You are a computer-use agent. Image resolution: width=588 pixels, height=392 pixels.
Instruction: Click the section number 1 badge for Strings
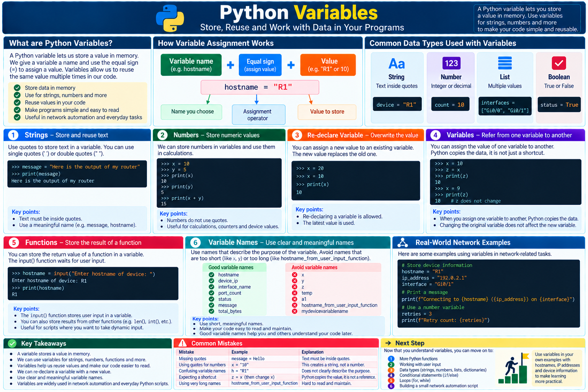pyautogui.click(x=13, y=135)
